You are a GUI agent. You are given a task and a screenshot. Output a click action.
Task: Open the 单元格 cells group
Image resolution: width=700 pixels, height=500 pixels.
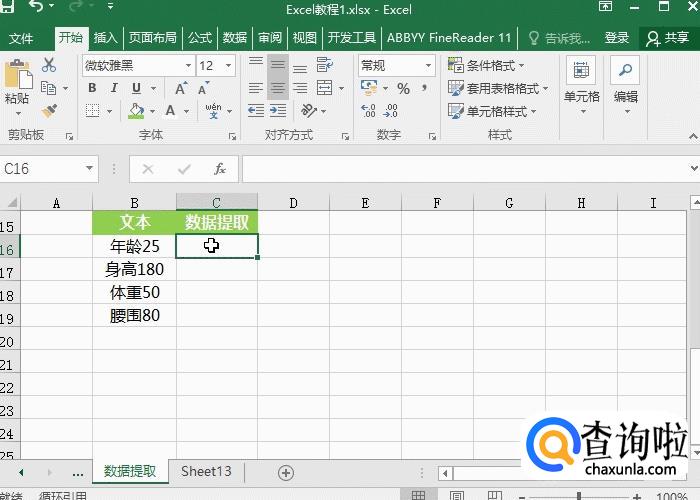coord(581,85)
